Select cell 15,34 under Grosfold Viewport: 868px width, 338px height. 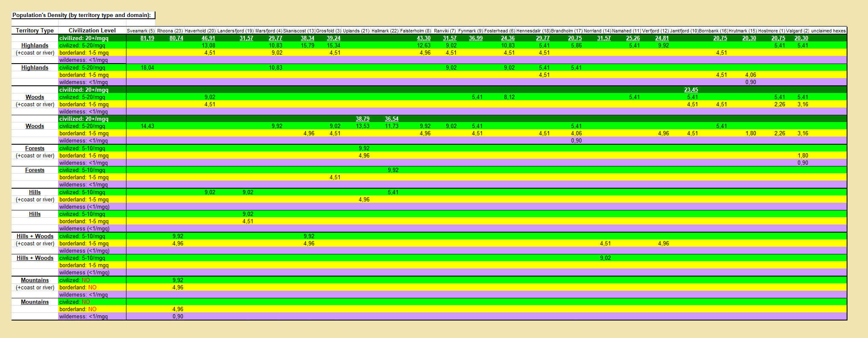pos(334,45)
